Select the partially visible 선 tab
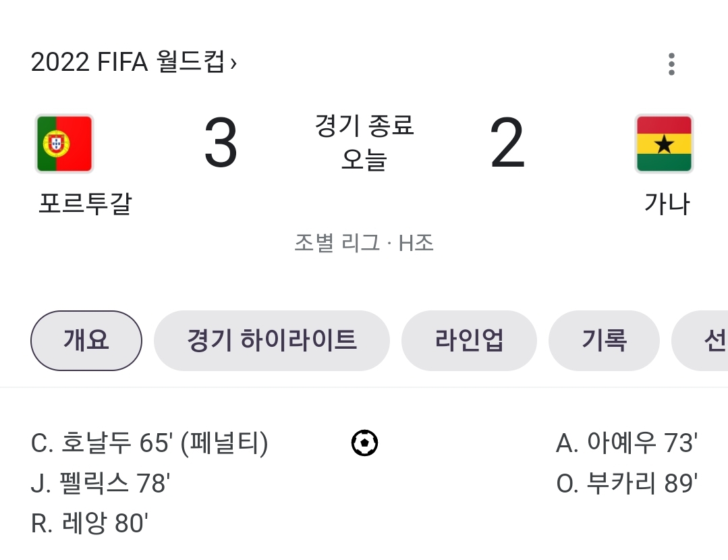Viewport: 728px width, 560px height. pos(700,340)
